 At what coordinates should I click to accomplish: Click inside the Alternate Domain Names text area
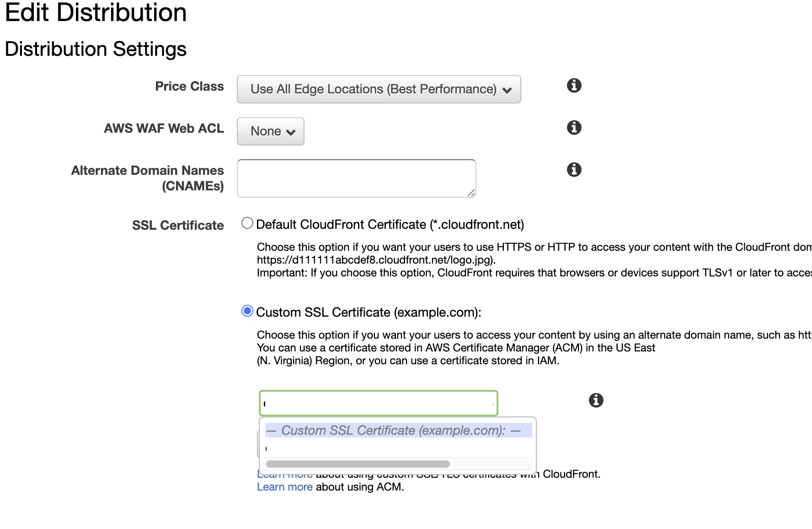click(357, 178)
